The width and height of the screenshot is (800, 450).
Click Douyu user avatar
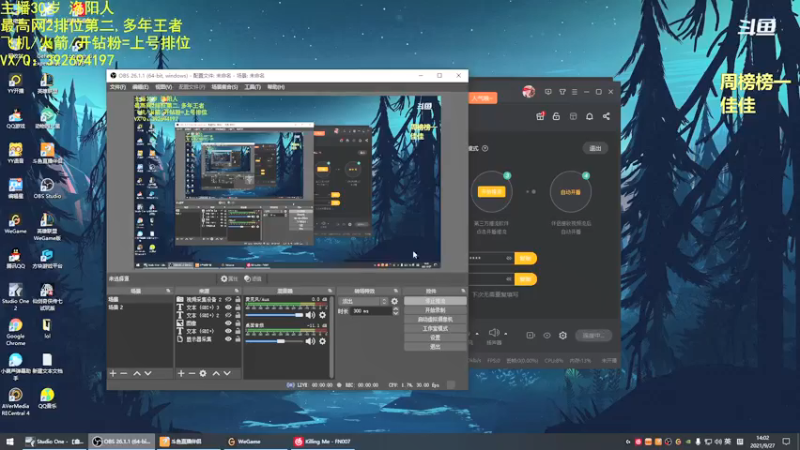pos(529,92)
